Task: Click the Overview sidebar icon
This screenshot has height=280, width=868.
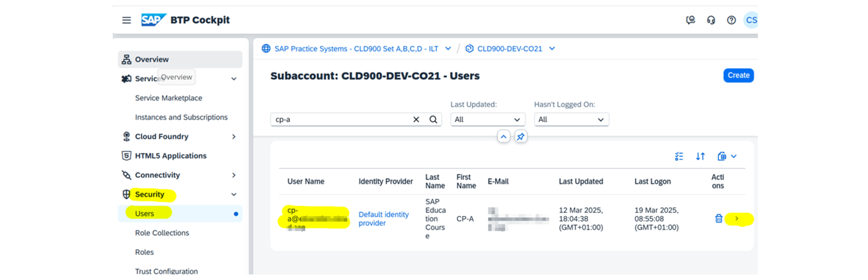Action: pyautogui.click(x=126, y=59)
